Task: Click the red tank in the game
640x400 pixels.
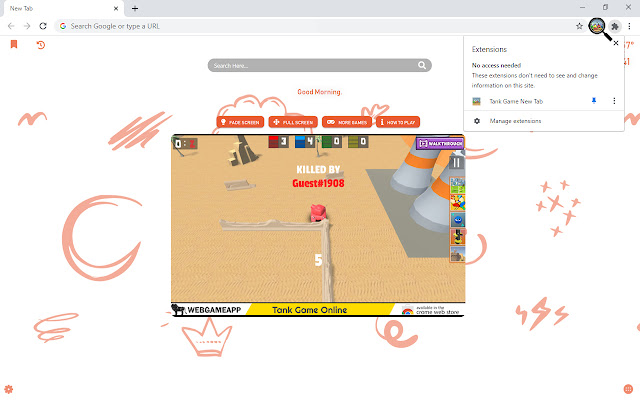Action: pos(318,213)
